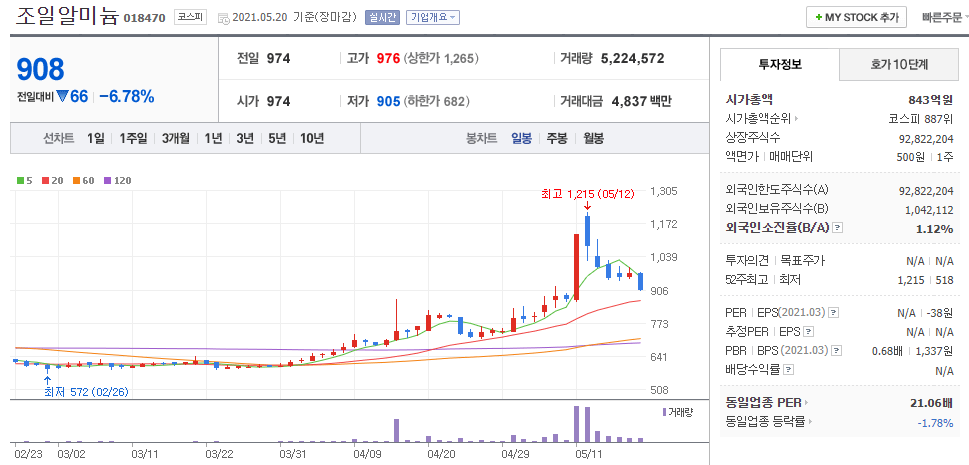Select the 1주일 line chart period

click(133, 139)
